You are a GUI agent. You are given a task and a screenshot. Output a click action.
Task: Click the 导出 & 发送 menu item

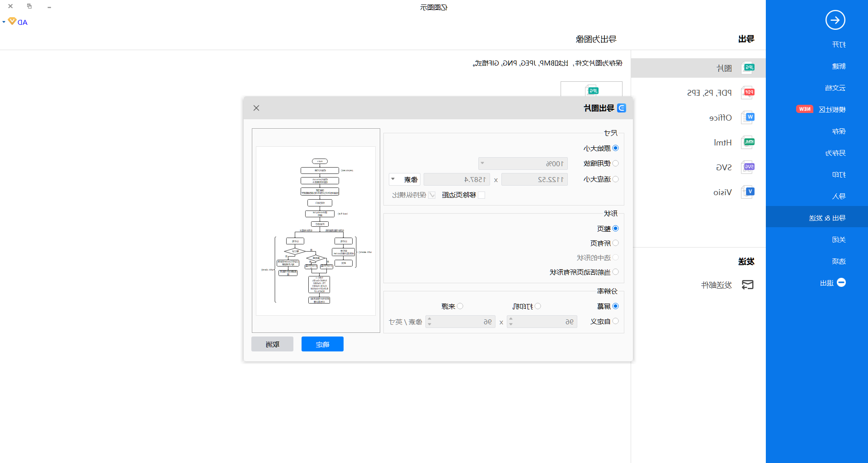[827, 218]
